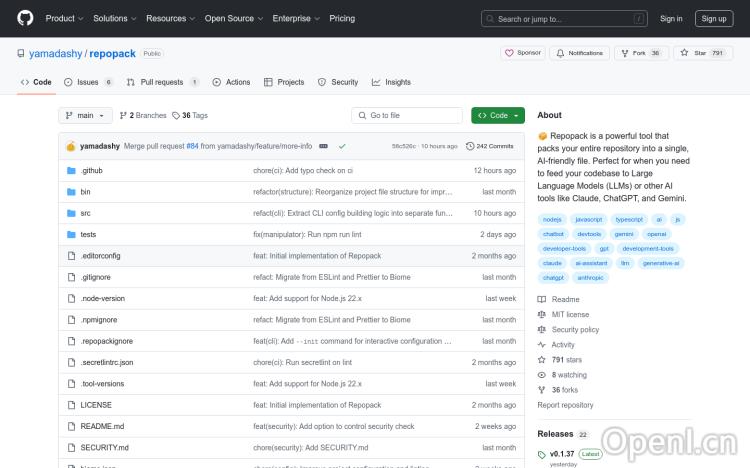Switch to the Pull requests tab
This screenshot has width=750, height=468.
tap(160, 82)
